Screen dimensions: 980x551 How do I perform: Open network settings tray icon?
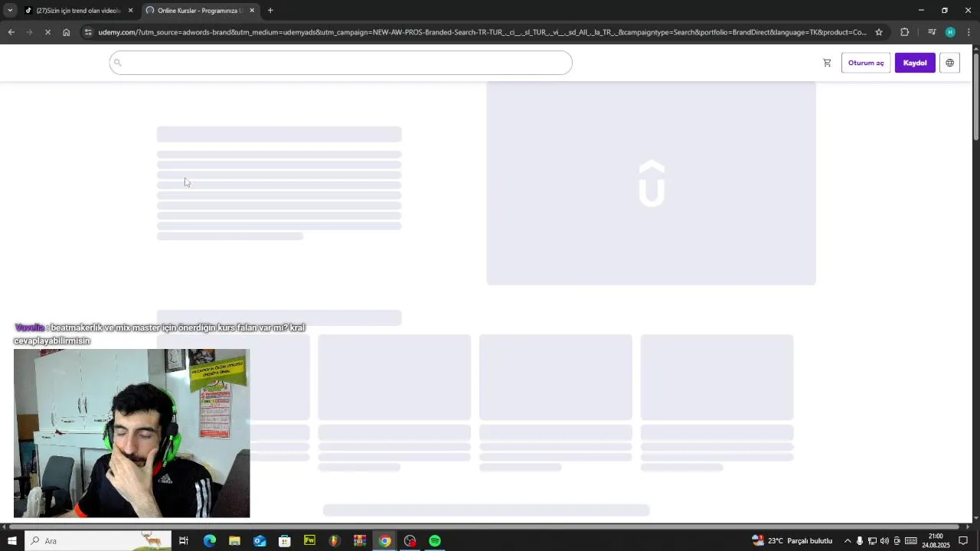872,541
